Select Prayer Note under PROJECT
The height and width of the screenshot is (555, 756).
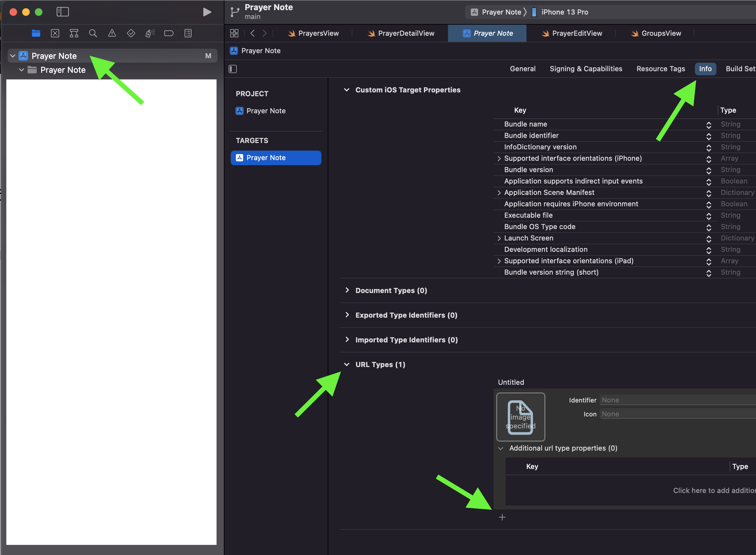266,111
